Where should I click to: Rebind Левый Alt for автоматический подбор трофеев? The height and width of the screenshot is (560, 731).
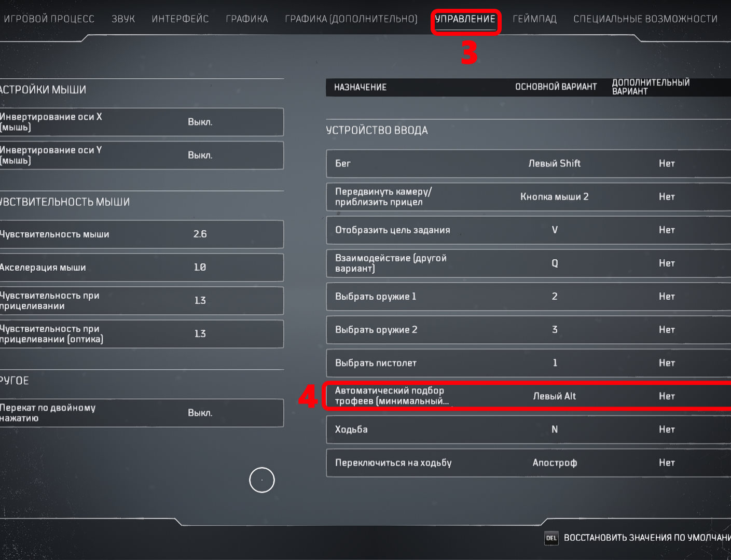pyautogui.click(x=555, y=396)
